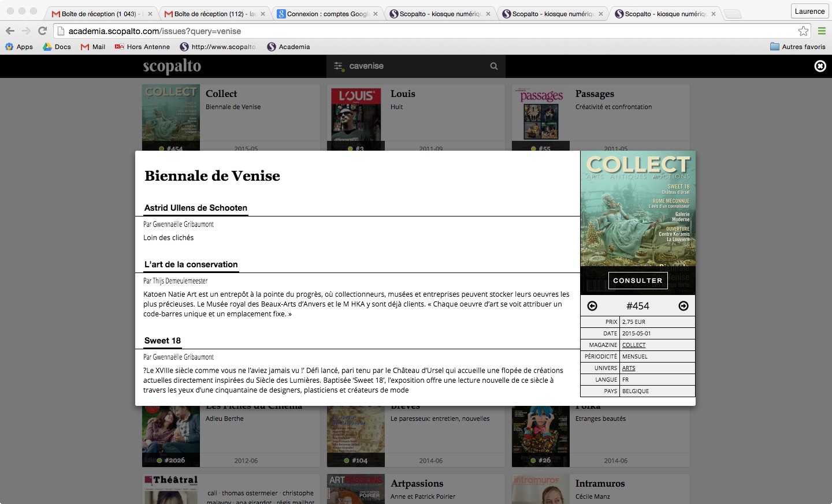Viewport: 832px width, 504px height.
Task: Click the magnifier search icon
Action: (494, 66)
